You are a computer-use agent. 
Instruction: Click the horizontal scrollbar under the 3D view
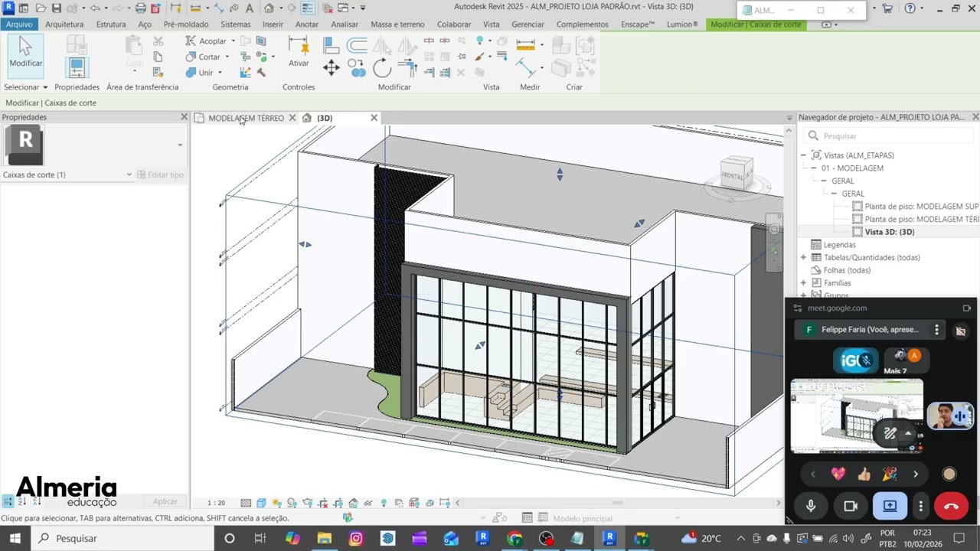(x=616, y=503)
